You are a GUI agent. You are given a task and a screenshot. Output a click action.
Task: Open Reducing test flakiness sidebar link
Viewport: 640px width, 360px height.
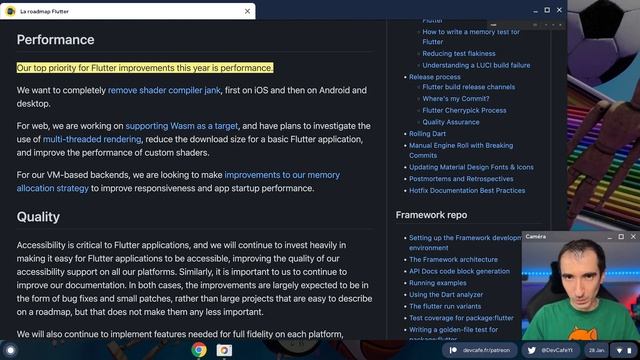[459, 53]
